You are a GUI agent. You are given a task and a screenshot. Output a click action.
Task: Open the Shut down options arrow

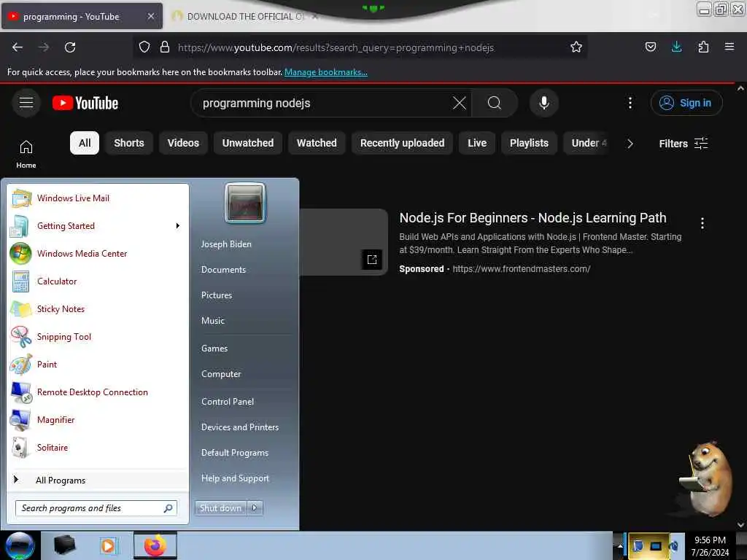(x=255, y=508)
